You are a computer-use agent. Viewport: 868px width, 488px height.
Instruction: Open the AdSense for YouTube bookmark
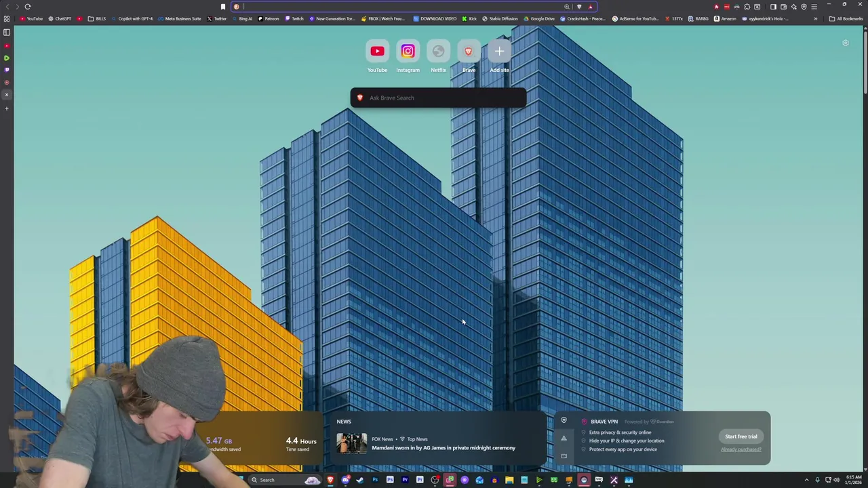[x=635, y=19]
